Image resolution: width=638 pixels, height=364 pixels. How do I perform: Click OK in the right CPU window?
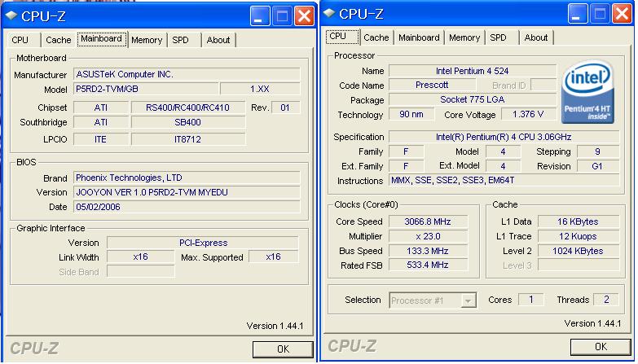pos(601,347)
